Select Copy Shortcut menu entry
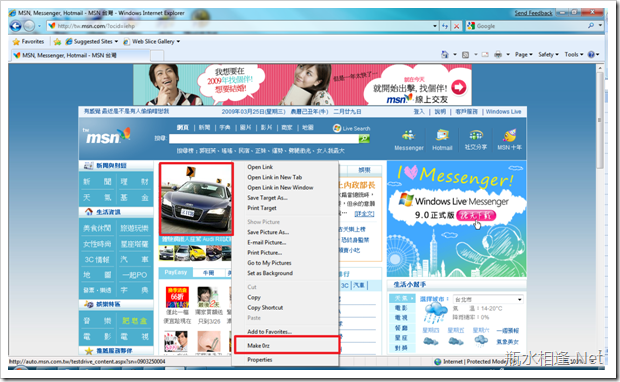Viewport: 620px width, 382px height. click(265, 308)
